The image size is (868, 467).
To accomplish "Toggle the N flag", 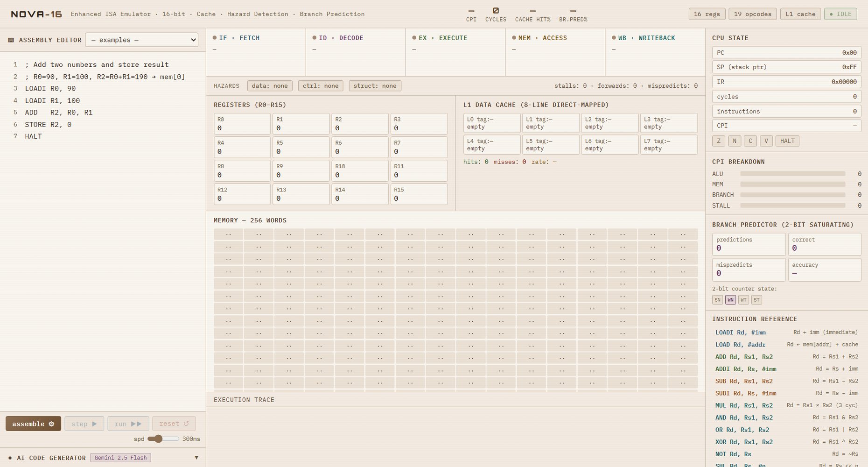I will coord(735,141).
